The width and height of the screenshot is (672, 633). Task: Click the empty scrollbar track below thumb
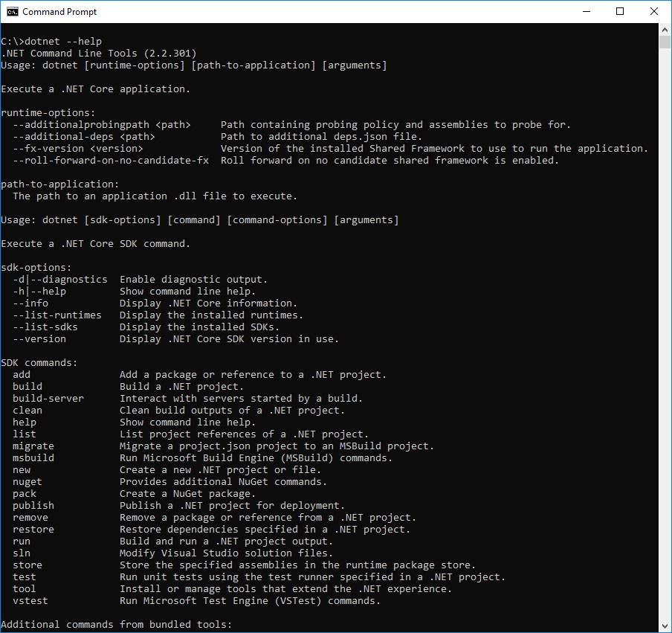pos(665,335)
